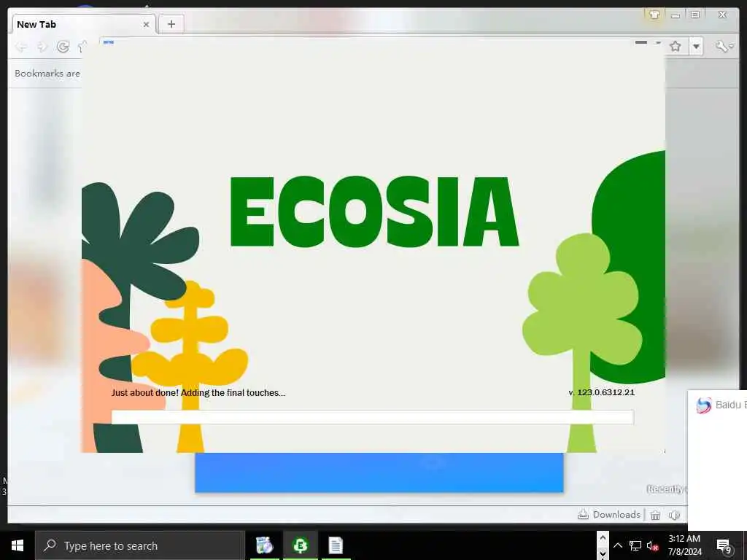The height and width of the screenshot is (560, 747).
Task: Click the blue banner below the installer
Action: [x=379, y=472]
